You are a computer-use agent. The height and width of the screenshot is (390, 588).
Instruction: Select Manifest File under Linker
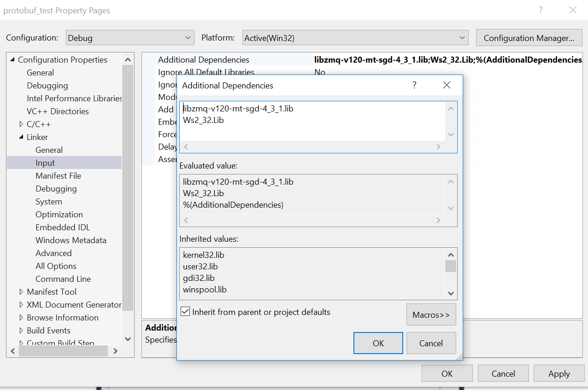click(58, 176)
